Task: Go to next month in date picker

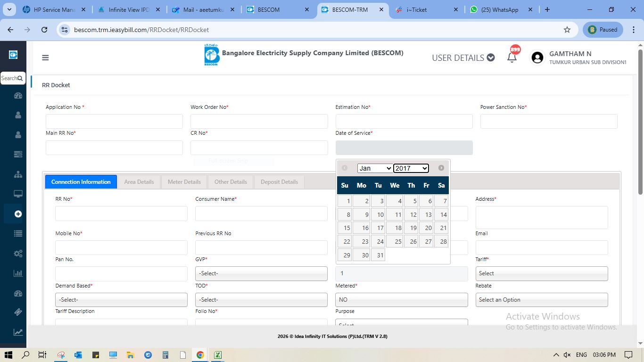Action: coord(441,168)
